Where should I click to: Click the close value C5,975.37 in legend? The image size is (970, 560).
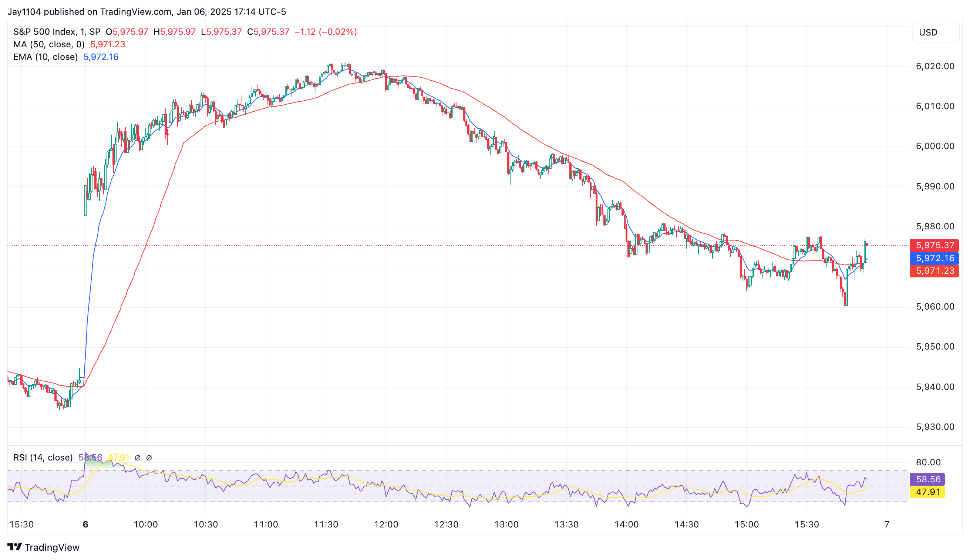tap(268, 32)
